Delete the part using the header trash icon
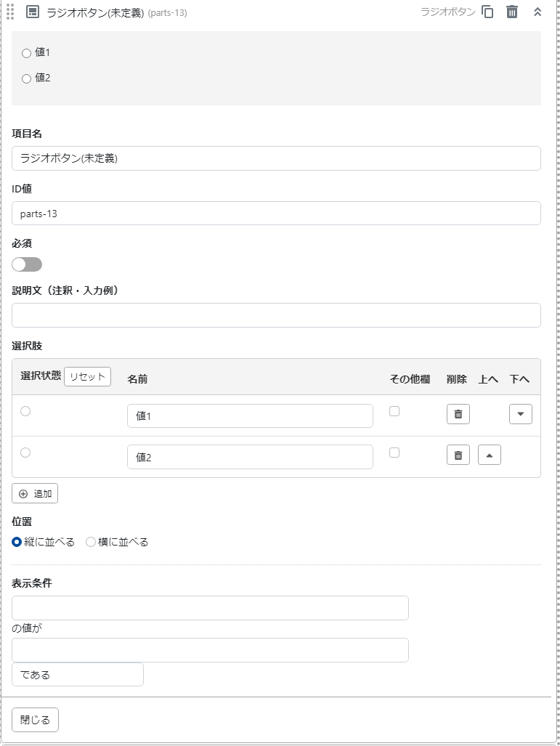The image size is (560, 746). coord(511,12)
